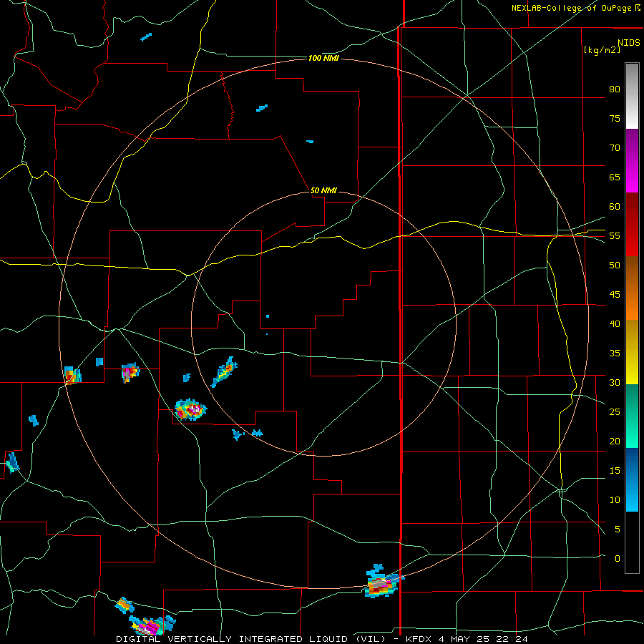
Task: Click the 20 value on the scale
Action: 615,441
